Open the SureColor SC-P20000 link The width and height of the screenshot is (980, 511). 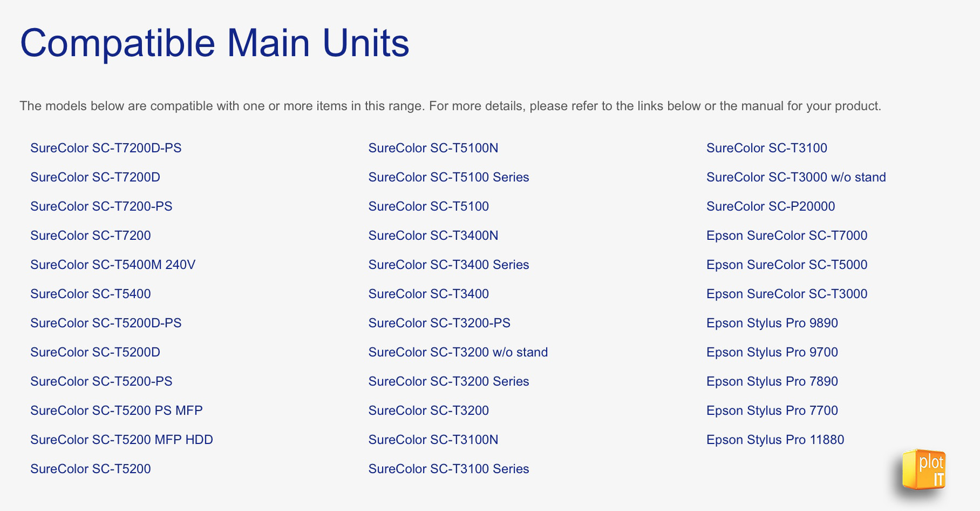771,206
